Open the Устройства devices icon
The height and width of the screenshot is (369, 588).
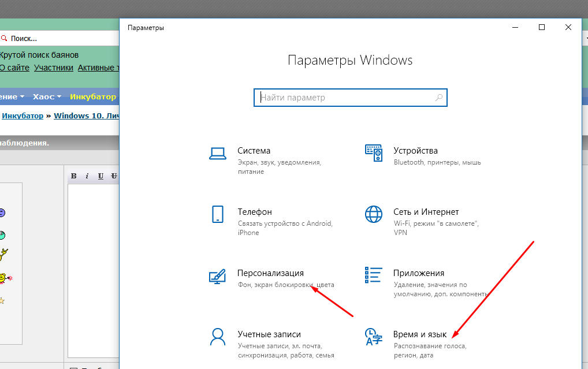pos(374,153)
